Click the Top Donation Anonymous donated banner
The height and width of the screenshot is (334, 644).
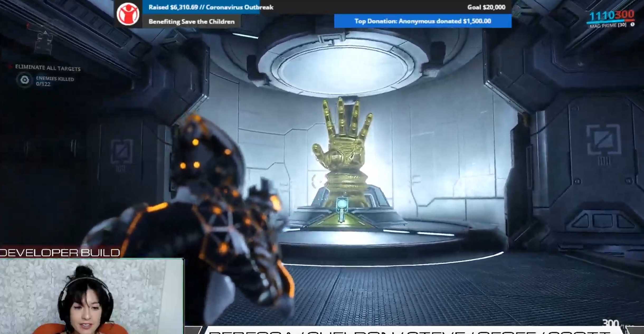pos(423,21)
